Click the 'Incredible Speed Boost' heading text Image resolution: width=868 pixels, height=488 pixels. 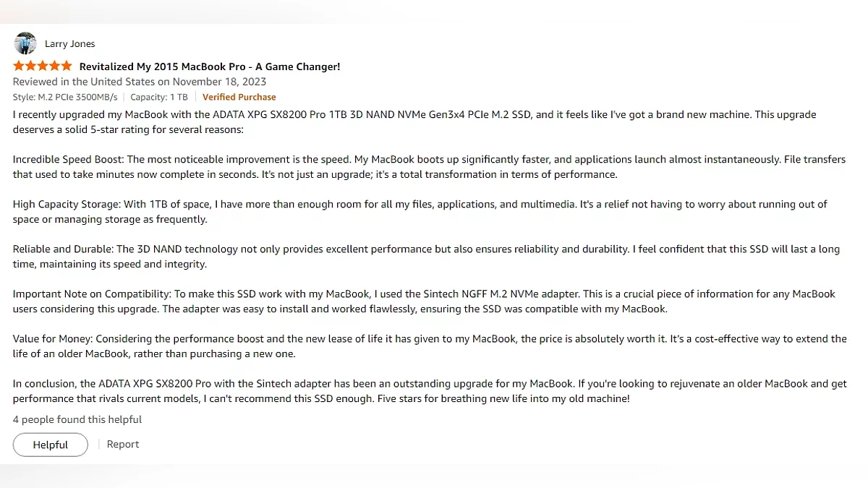[x=68, y=160]
